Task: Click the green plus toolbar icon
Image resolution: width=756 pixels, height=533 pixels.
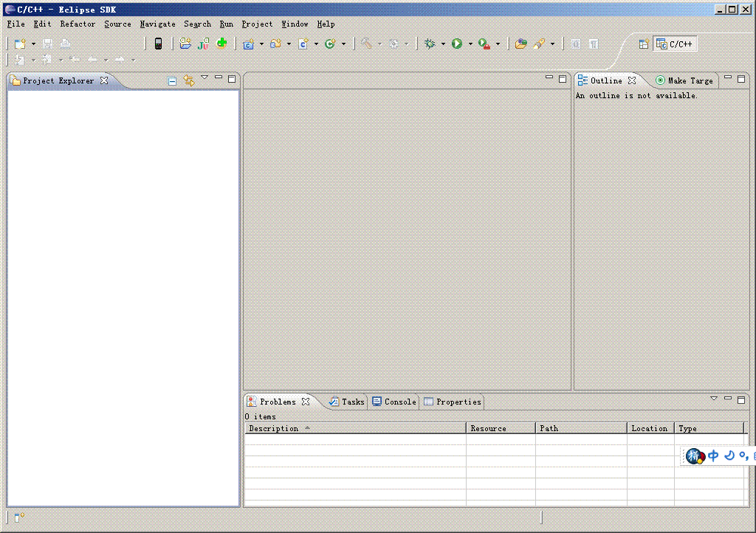Action: [x=221, y=44]
